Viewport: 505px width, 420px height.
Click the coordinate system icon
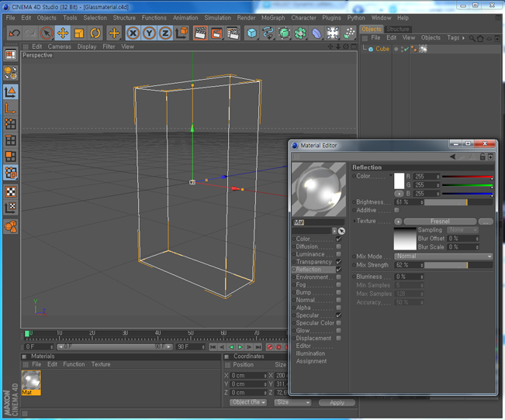pyautogui.click(x=182, y=33)
